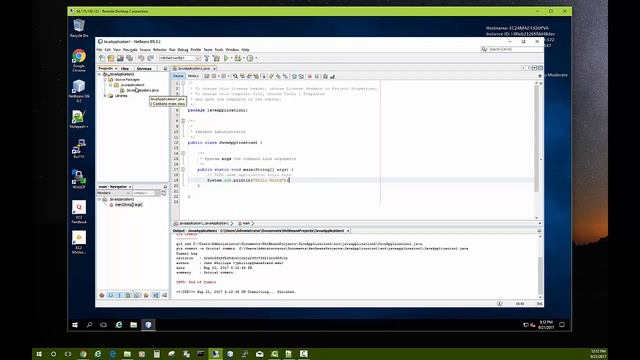Collapse JavaApplication1 node in Navigator

100,199
